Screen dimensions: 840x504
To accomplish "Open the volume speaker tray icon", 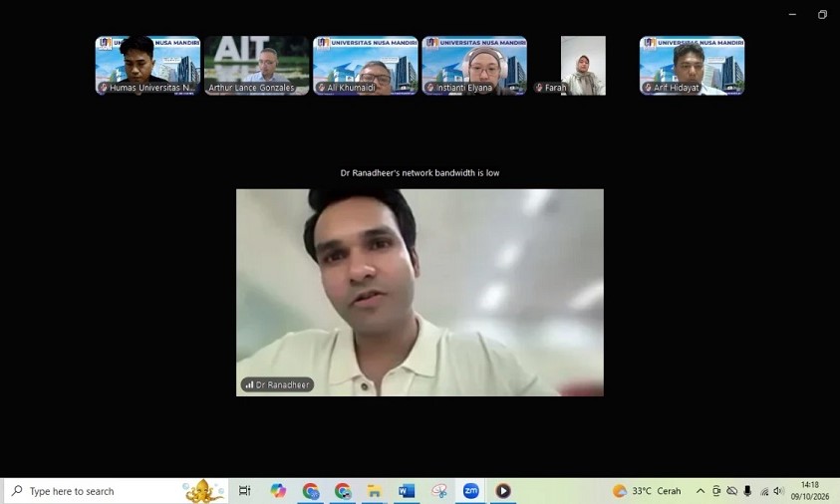I will click(x=778, y=491).
